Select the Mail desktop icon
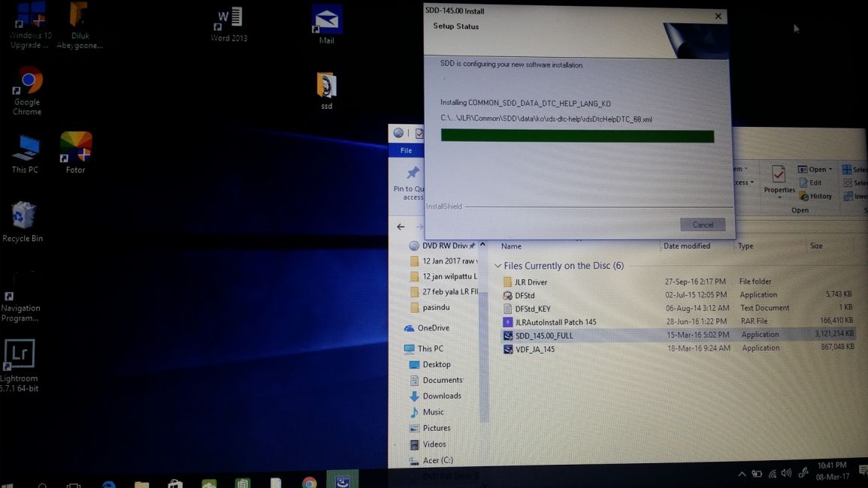This screenshot has width=868, height=488. (326, 25)
